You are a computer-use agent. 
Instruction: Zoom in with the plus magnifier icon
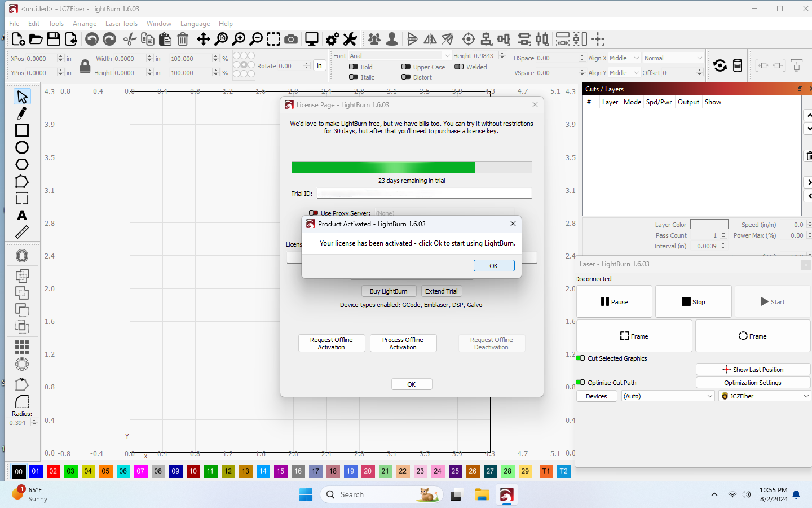click(239, 39)
